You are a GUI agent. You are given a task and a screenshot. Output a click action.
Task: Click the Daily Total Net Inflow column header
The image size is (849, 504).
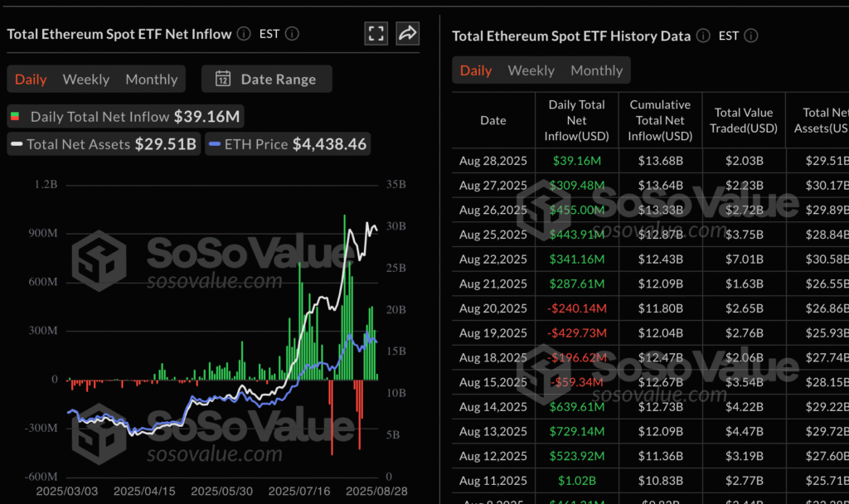tap(576, 120)
